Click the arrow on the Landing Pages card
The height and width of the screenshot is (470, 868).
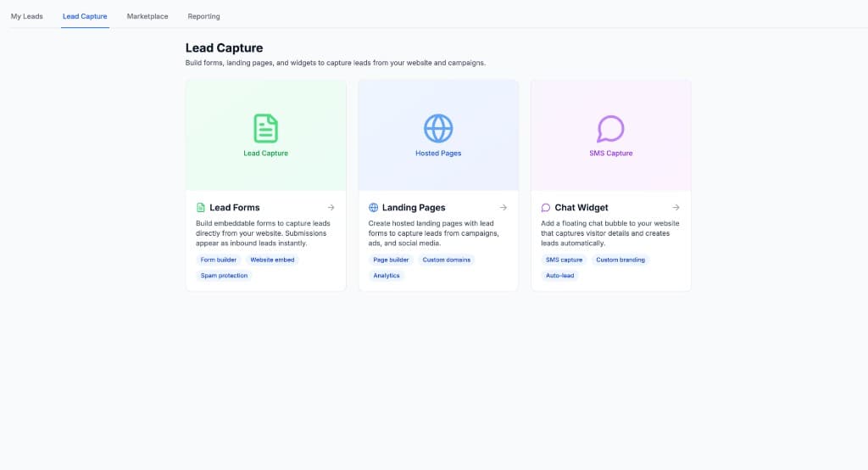(504, 208)
